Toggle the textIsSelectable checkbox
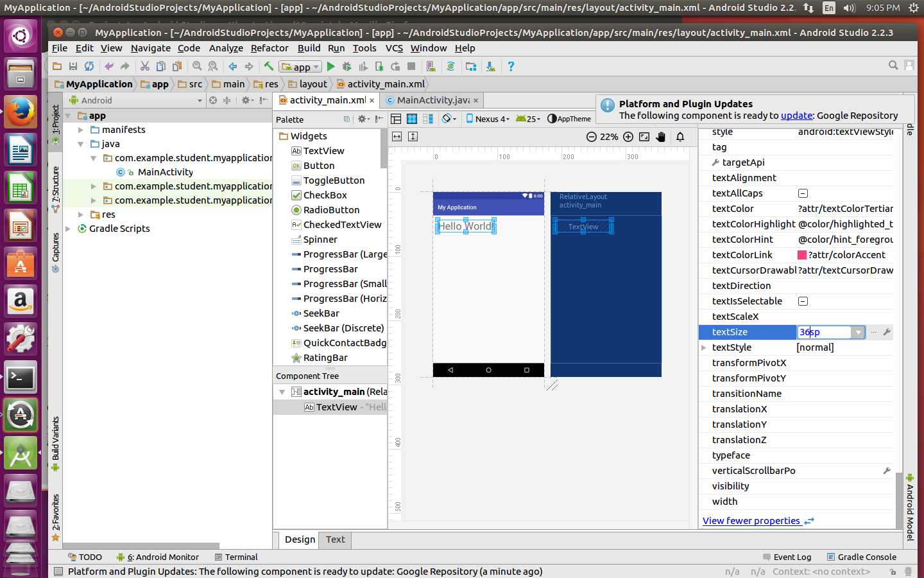The image size is (924, 578). pyautogui.click(x=803, y=301)
